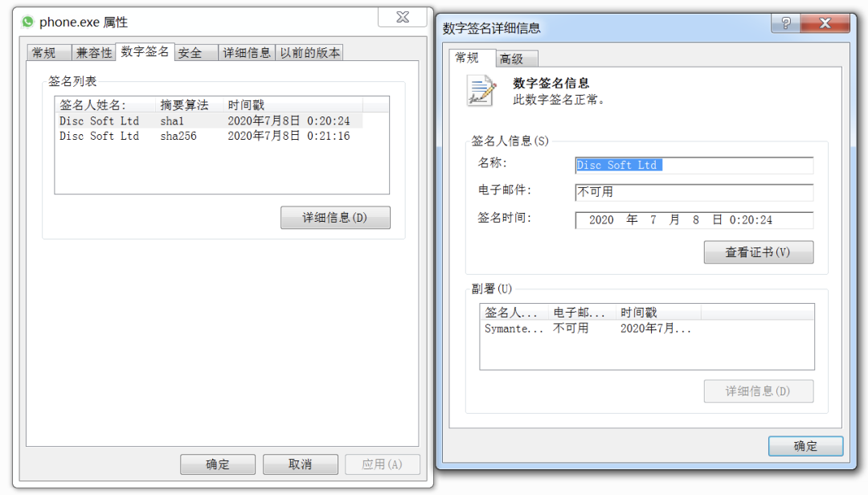This screenshot has height=495, width=868.
Task: Close the 数字签名详细信息 dialog
Action: click(825, 22)
